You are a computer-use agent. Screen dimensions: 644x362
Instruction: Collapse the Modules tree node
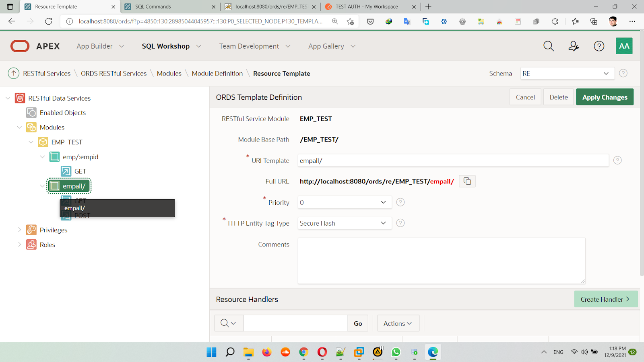click(x=19, y=128)
